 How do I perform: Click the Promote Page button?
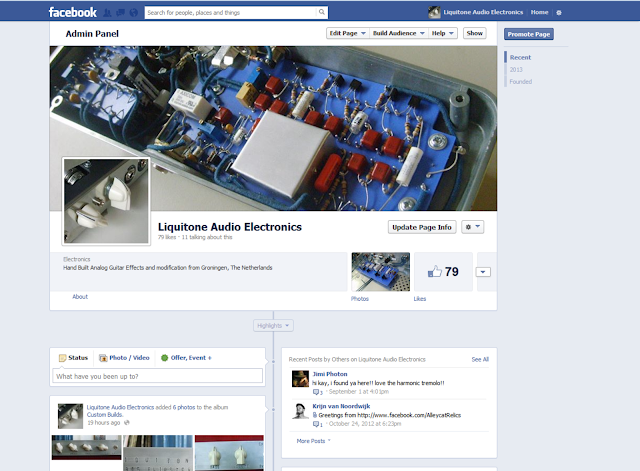[x=529, y=34]
